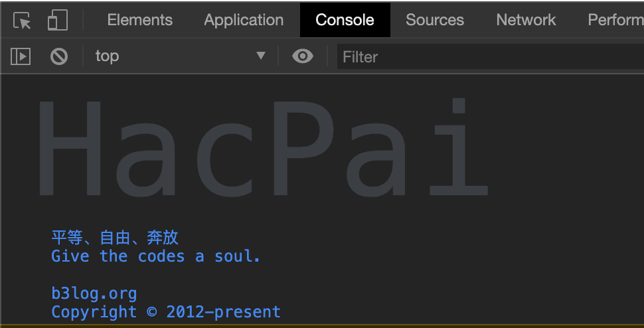Image resolution: width=644 pixels, height=328 pixels.
Task: Clear the console output
Action: [x=59, y=56]
